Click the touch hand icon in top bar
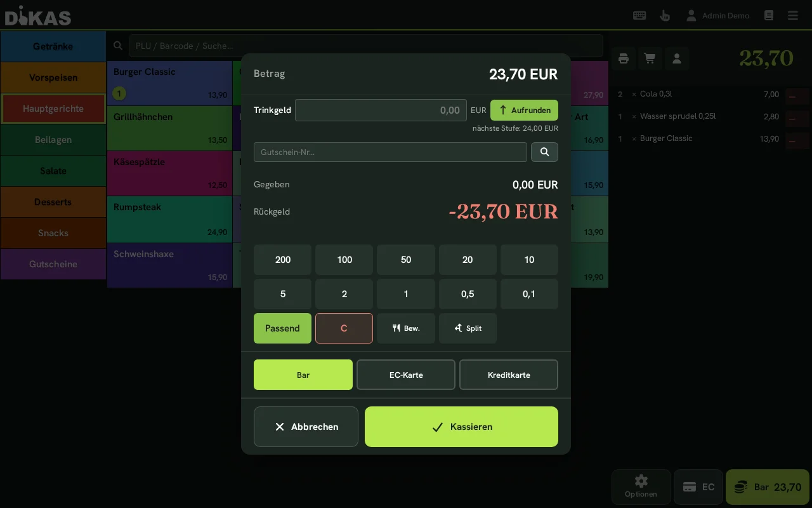The image size is (812, 508). [x=665, y=15]
